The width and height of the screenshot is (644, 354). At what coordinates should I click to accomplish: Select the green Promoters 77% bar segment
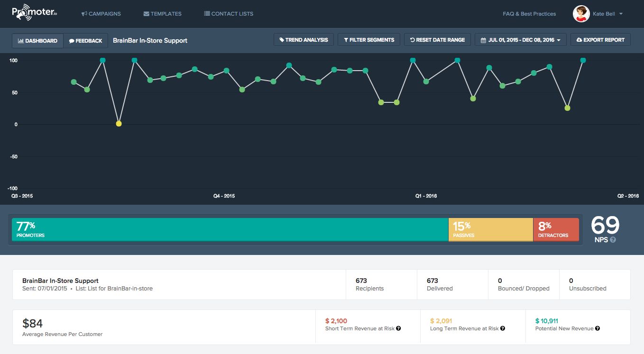tap(230, 229)
